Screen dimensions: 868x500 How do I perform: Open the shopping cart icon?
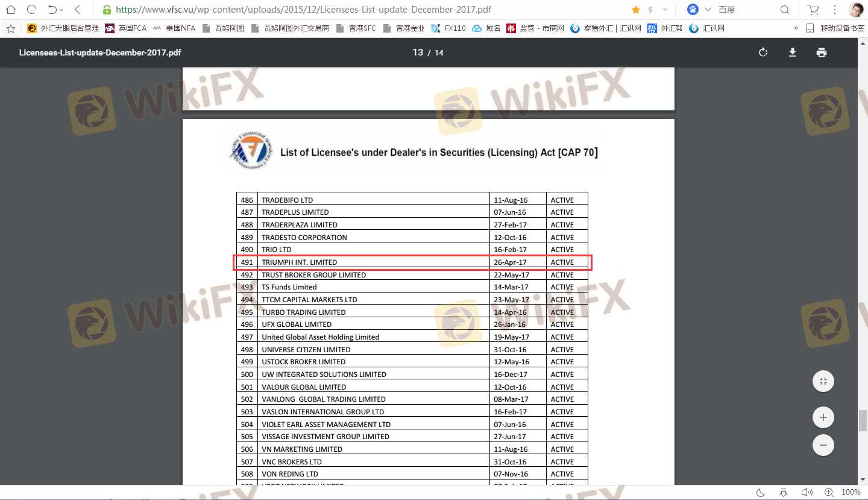(813, 10)
